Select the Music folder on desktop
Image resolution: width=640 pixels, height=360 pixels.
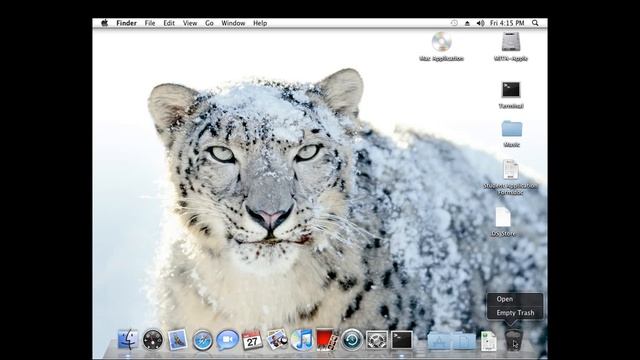click(x=511, y=129)
